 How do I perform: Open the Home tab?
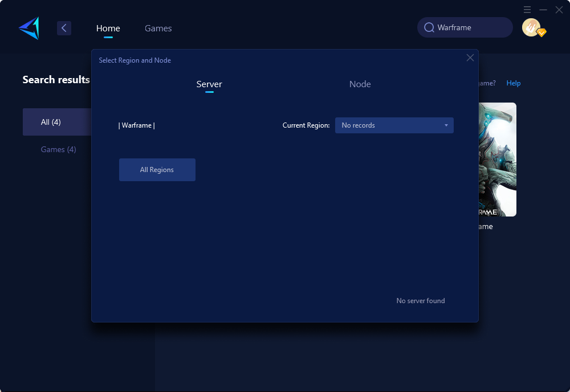pos(108,28)
